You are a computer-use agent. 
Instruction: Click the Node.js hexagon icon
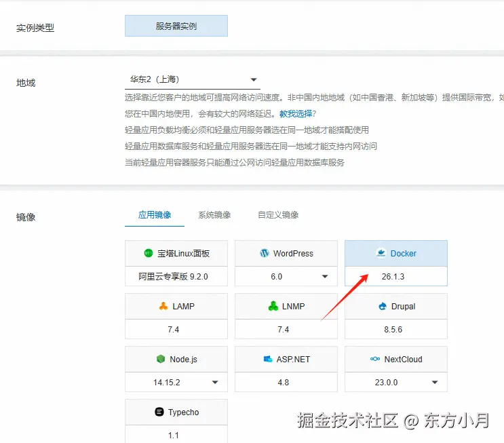tap(161, 359)
